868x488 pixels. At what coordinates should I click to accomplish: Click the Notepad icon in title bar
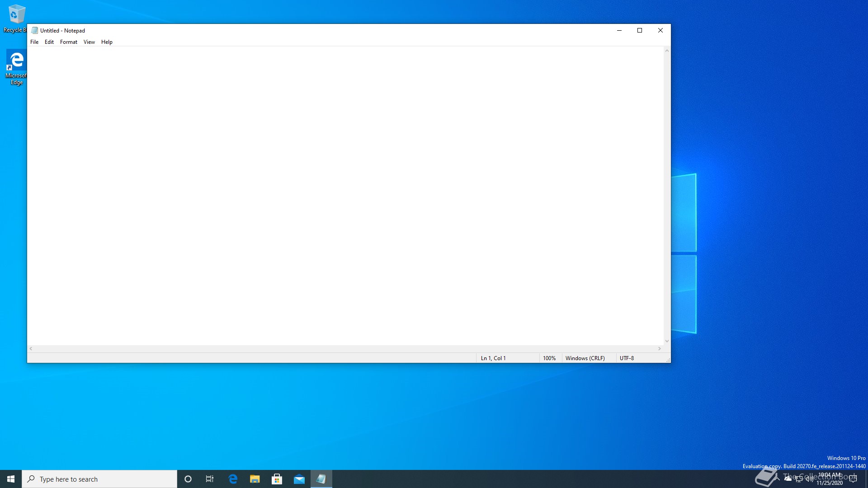[x=34, y=30]
